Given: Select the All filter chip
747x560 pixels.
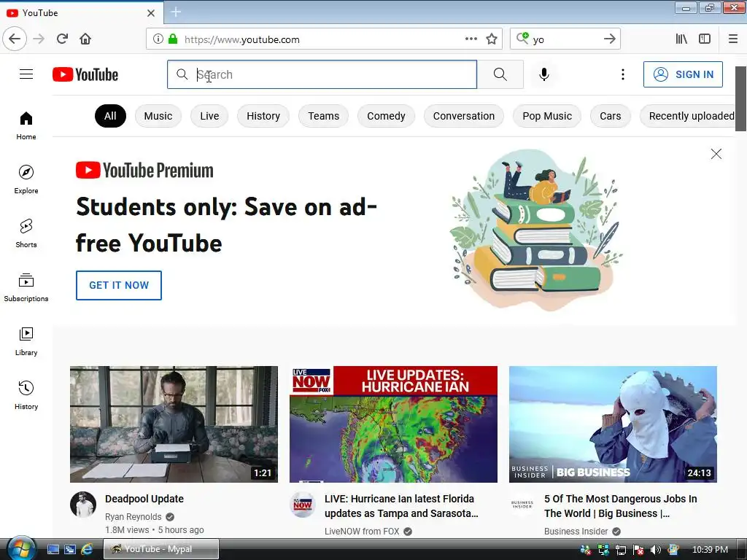Looking at the screenshot, I should tap(111, 116).
